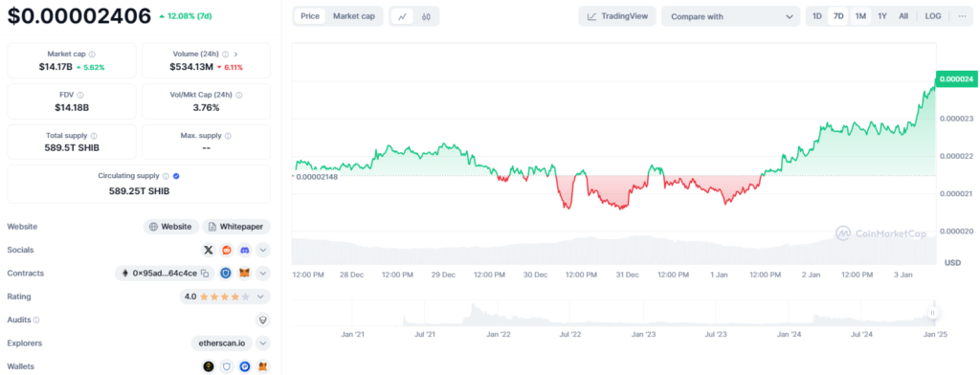The width and height of the screenshot is (980, 375).
Task: Show FDV info icon
Action: 80,95
